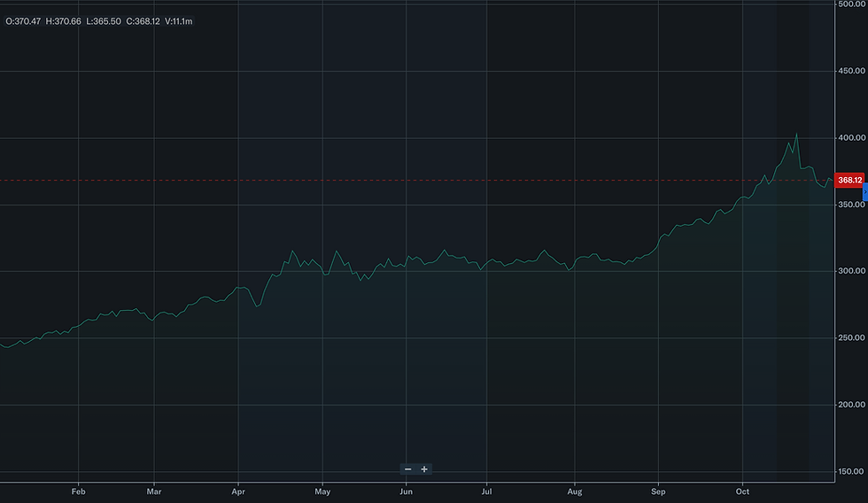Click the blue arrow tab at right edge
This screenshot has width=868, height=503.
(865, 191)
